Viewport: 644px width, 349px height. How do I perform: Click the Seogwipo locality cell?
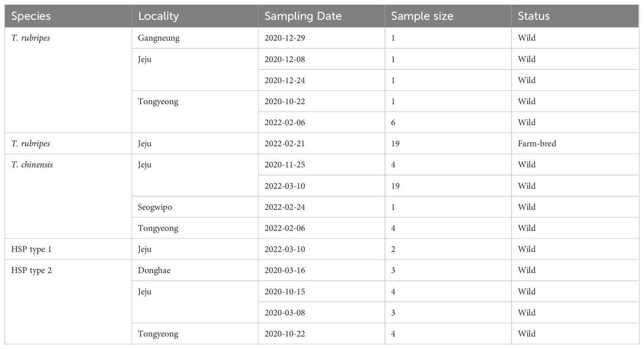[x=195, y=207]
